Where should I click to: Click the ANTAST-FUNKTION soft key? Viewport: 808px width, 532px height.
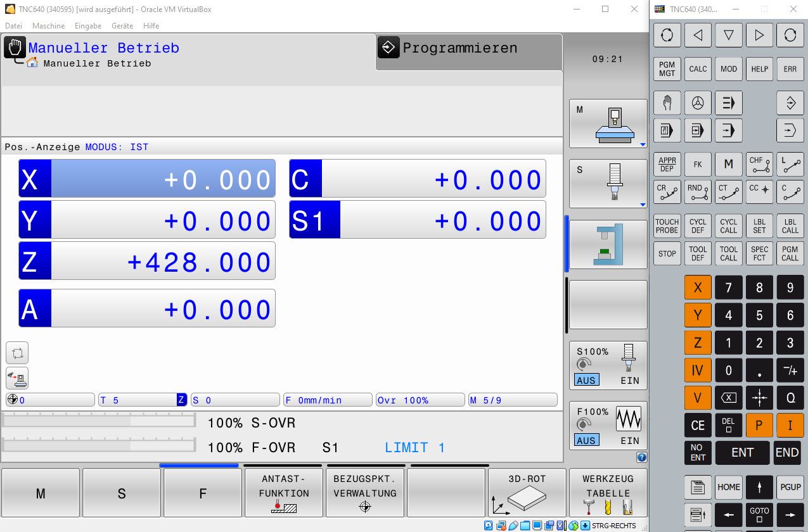pyautogui.click(x=284, y=493)
